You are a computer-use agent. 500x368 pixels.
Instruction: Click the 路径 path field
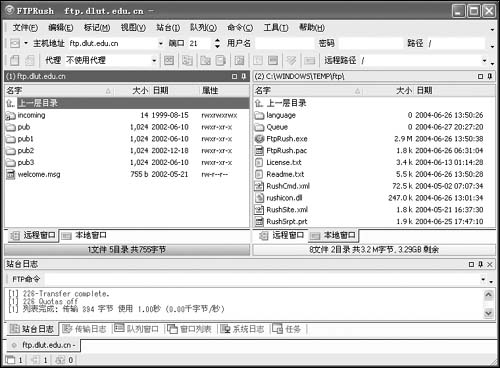pos(455,43)
